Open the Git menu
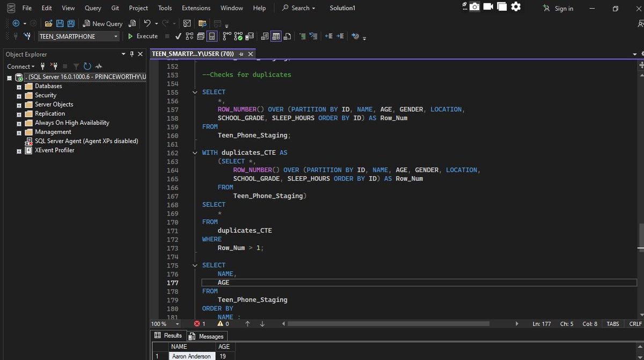 (115, 8)
